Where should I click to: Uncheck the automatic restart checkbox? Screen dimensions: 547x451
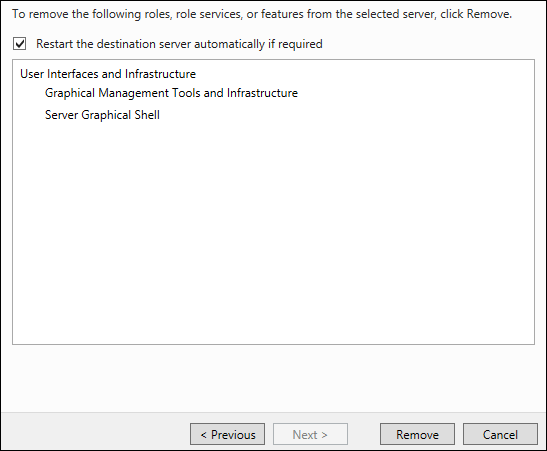[x=20, y=44]
